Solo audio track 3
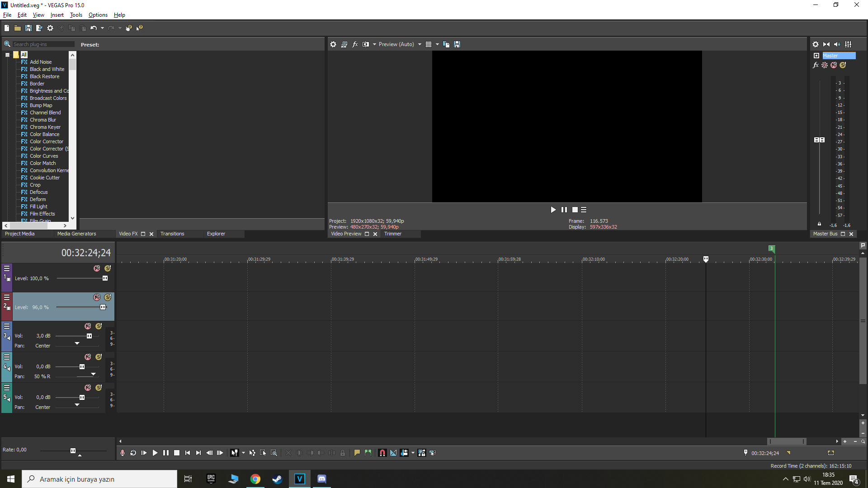Image resolution: width=868 pixels, height=488 pixels. pyautogui.click(x=99, y=326)
